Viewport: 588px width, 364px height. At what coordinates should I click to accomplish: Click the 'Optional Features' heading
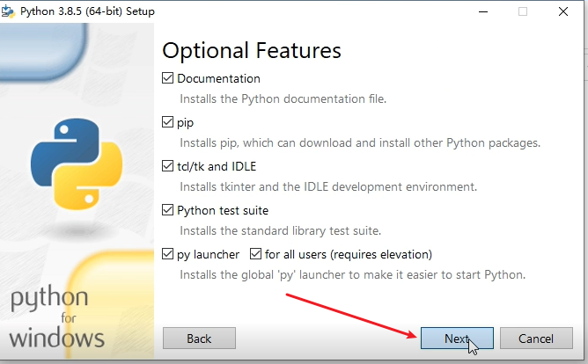coord(252,51)
